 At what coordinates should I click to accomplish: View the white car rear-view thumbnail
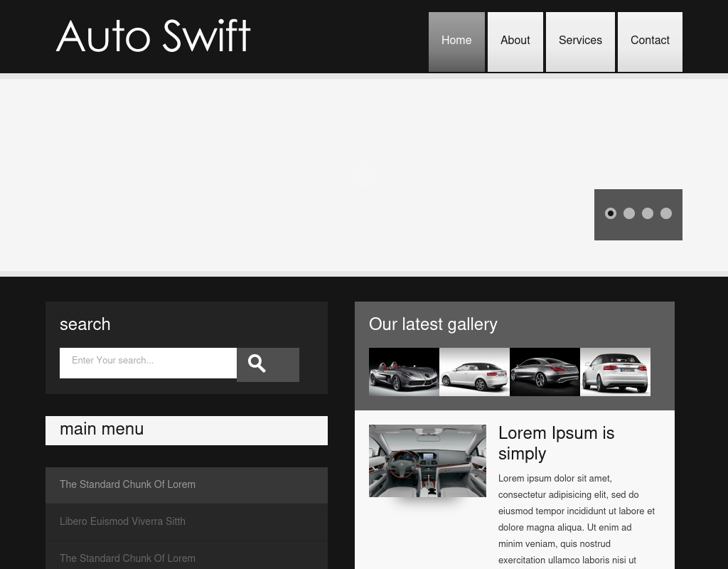pyautogui.click(x=615, y=371)
